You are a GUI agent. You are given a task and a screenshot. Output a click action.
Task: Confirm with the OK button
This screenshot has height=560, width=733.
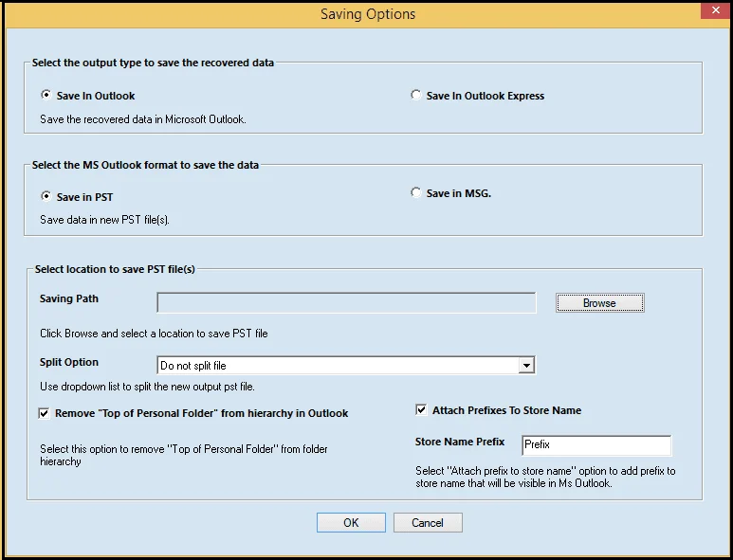point(351,523)
